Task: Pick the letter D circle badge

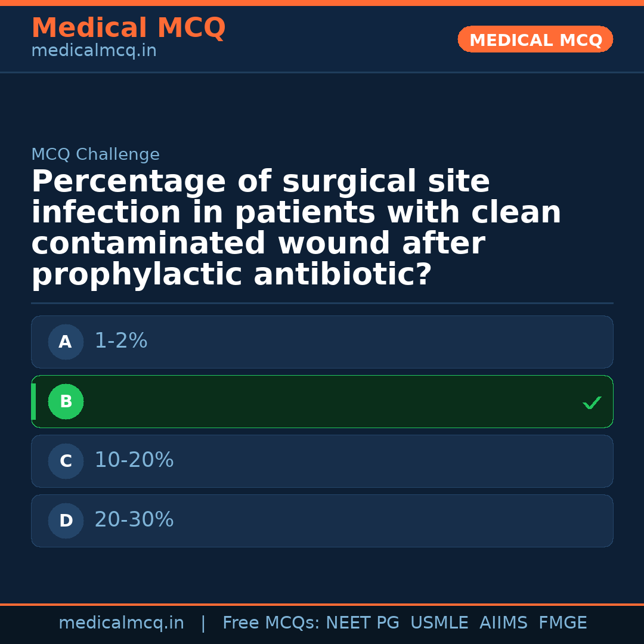Action: (x=66, y=521)
